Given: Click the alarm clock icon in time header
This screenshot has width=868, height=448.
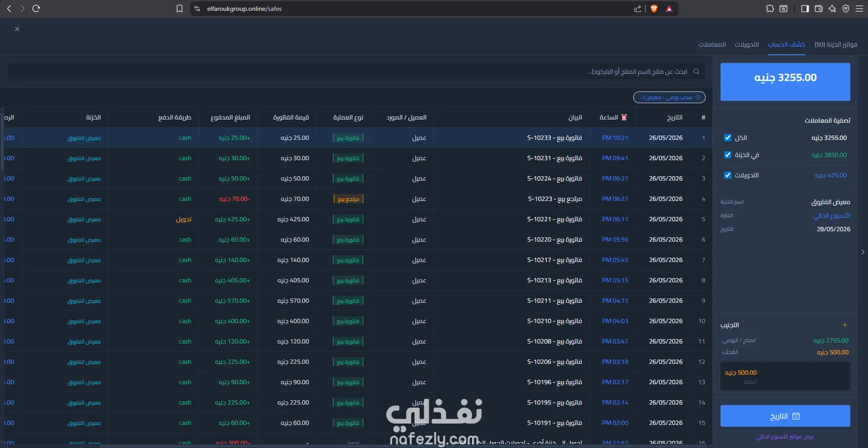Looking at the screenshot, I should [624, 117].
